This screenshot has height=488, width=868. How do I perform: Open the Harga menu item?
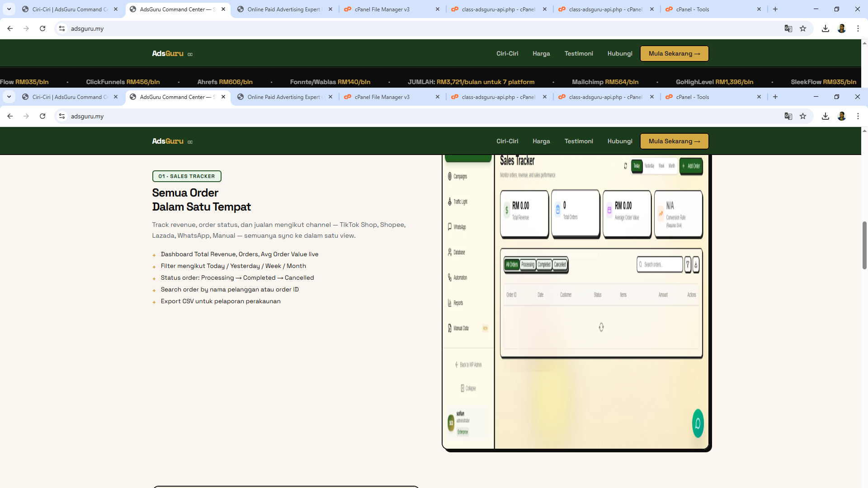pyautogui.click(x=541, y=141)
